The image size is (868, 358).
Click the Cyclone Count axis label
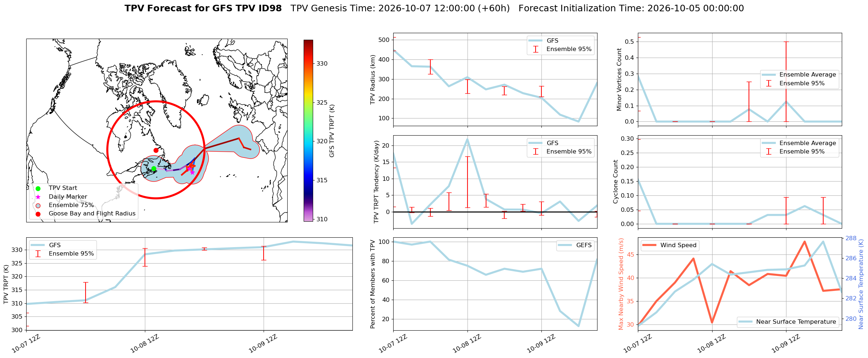(x=616, y=182)
